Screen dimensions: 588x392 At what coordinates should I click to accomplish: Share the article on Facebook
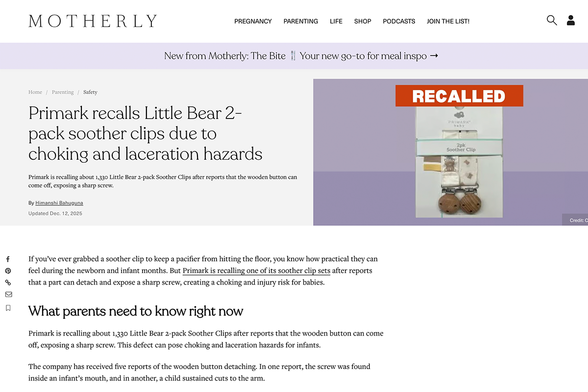[8, 259]
